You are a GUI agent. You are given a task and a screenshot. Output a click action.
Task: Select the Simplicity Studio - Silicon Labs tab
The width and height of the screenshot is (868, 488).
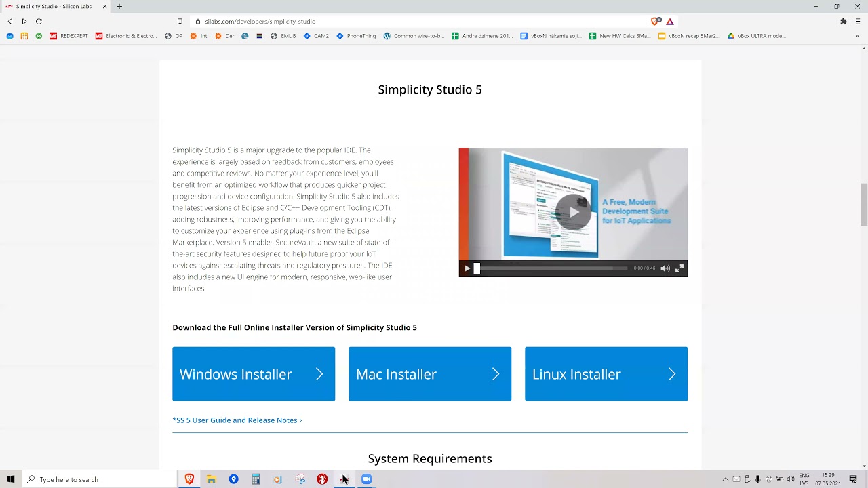(x=56, y=6)
